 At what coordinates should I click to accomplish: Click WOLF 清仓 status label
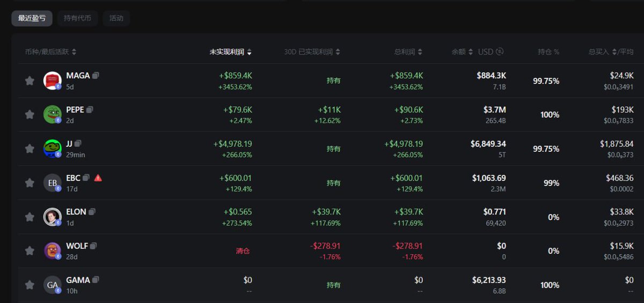click(x=243, y=251)
